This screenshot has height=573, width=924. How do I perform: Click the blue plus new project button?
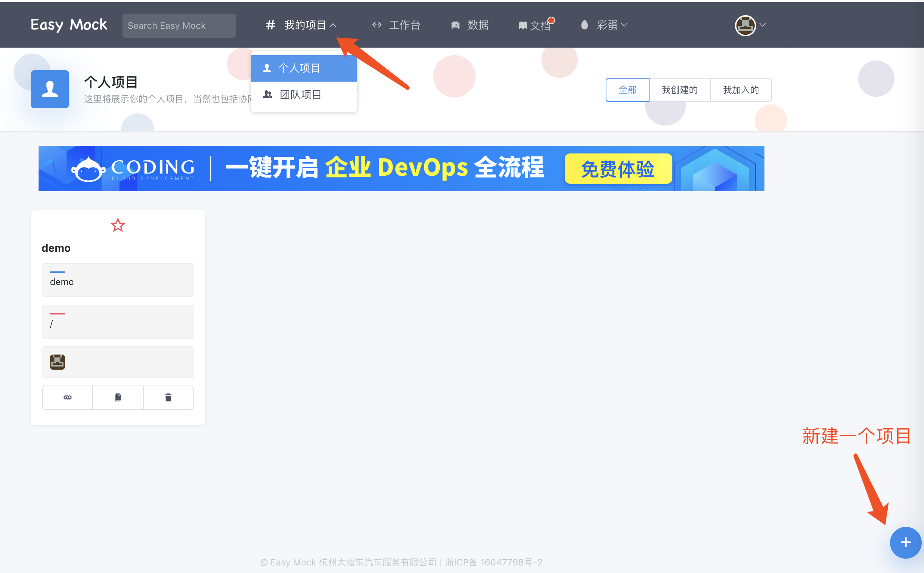905,542
